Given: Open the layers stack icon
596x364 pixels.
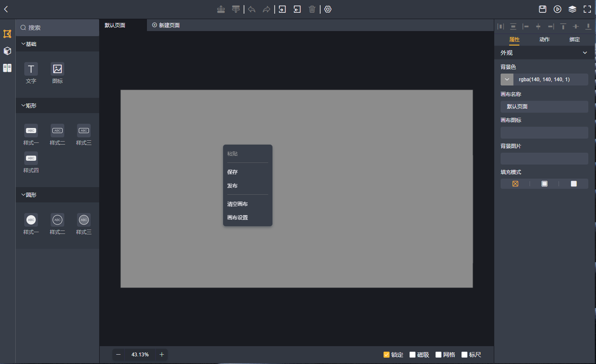Looking at the screenshot, I should [x=573, y=9].
